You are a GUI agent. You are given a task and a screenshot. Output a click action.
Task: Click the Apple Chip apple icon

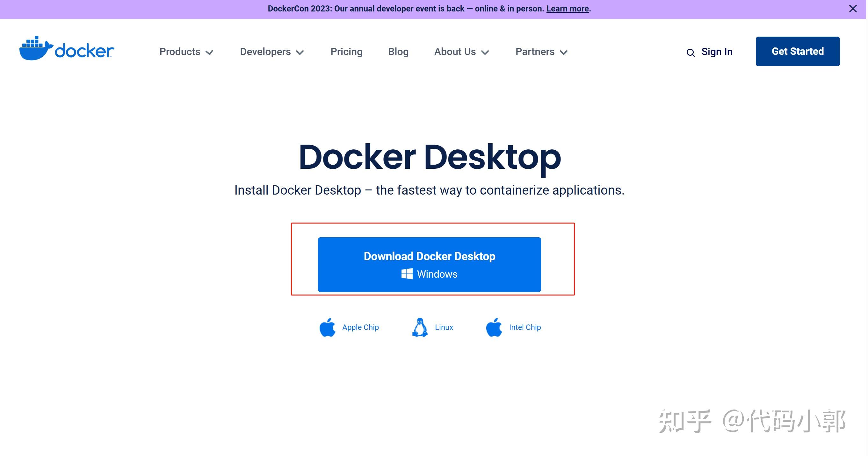pyautogui.click(x=327, y=327)
